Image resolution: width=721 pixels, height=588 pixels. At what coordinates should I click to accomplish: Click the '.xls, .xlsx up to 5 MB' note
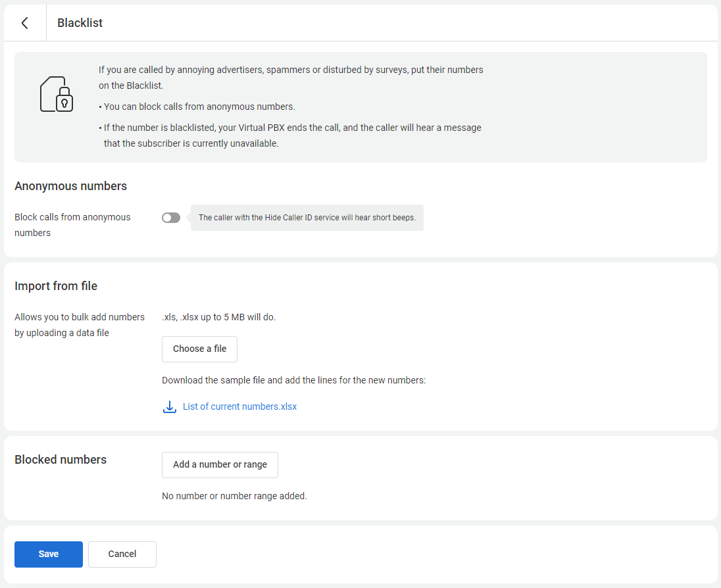tap(218, 318)
